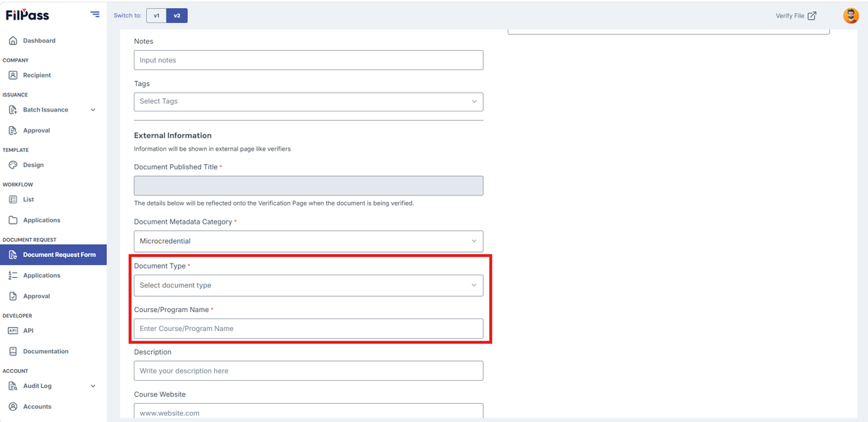Screen dimensions: 868x422
Task: Click the API icon in the sidebar
Action: (x=12, y=330)
